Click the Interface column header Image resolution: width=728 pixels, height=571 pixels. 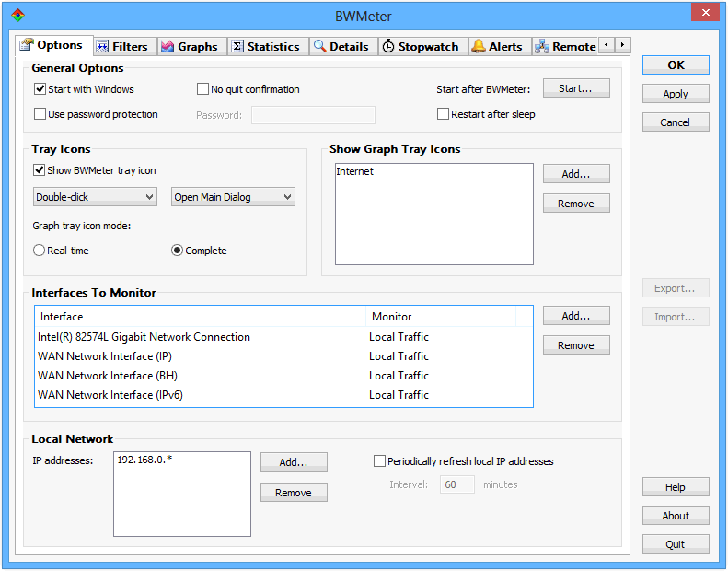tap(201, 317)
